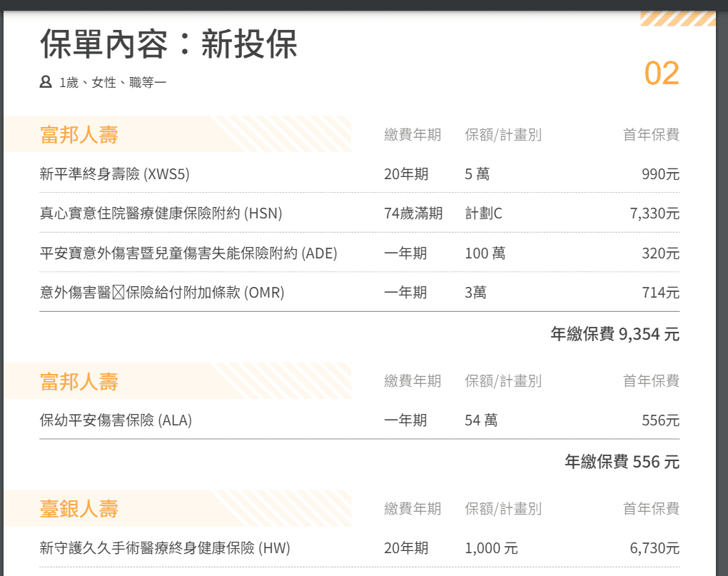728x576 pixels.
Task: Click 一年期 in the ALA row
Action: pyautogui.click(x=405, y=420)
